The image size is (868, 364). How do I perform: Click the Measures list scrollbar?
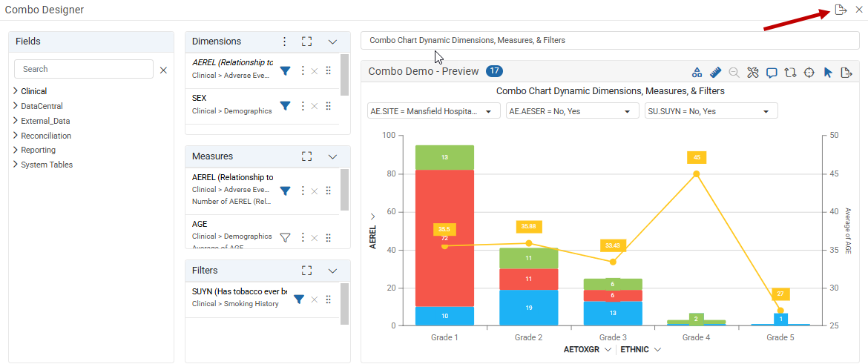pos(344,190)
